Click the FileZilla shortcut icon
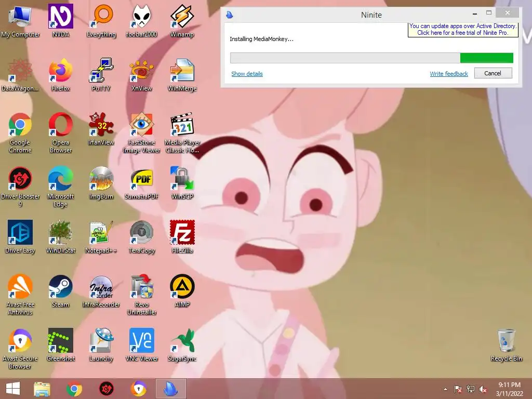The height and width of the screenshot is (399, 532). [182, 237]
